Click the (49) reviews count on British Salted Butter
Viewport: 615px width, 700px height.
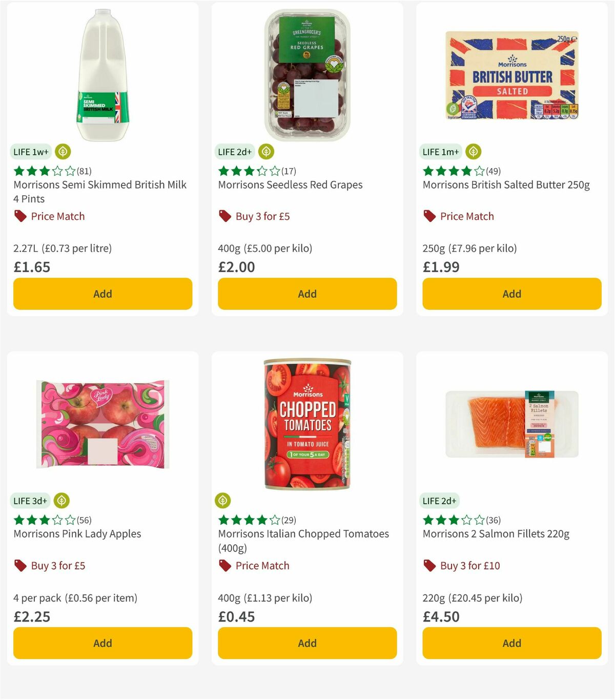(493, 171)
